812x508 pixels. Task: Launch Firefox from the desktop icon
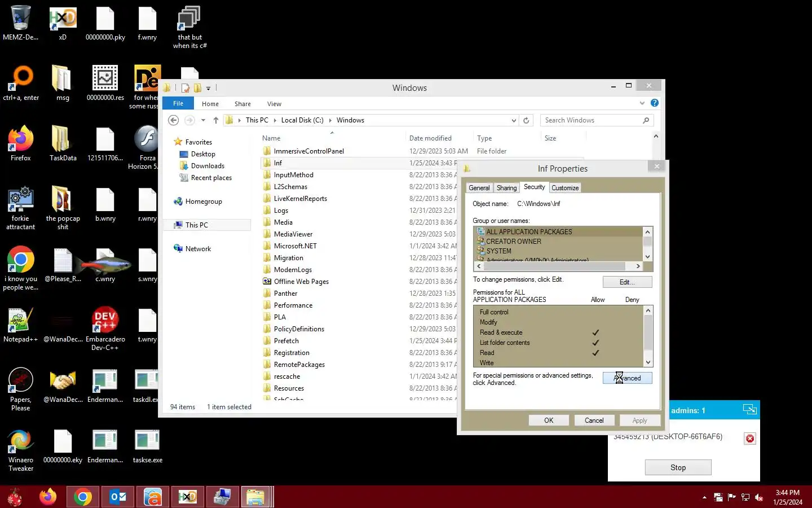click(21, 144)
